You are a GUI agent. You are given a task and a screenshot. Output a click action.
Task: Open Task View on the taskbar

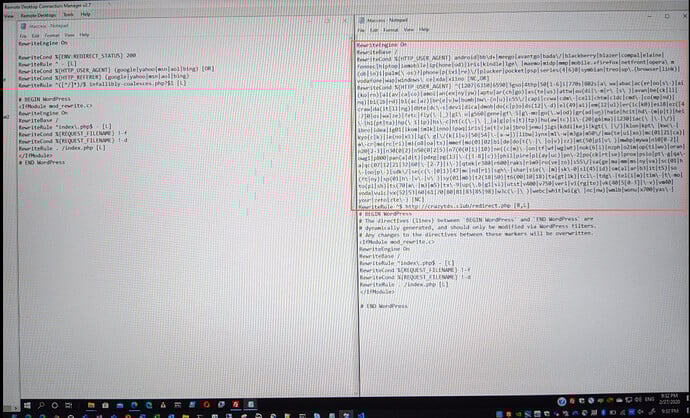[69, 405]
